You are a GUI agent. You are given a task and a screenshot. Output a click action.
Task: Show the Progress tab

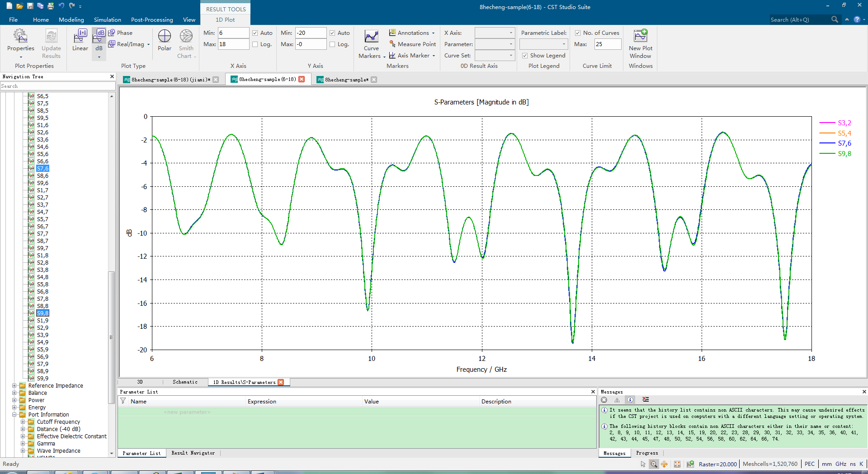coord(647,453)
